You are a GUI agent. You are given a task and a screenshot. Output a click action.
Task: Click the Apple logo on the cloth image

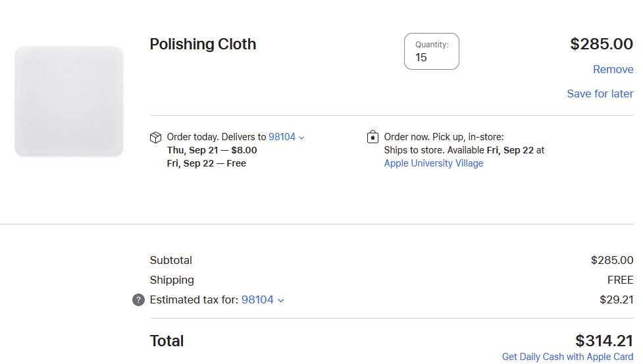107,140
